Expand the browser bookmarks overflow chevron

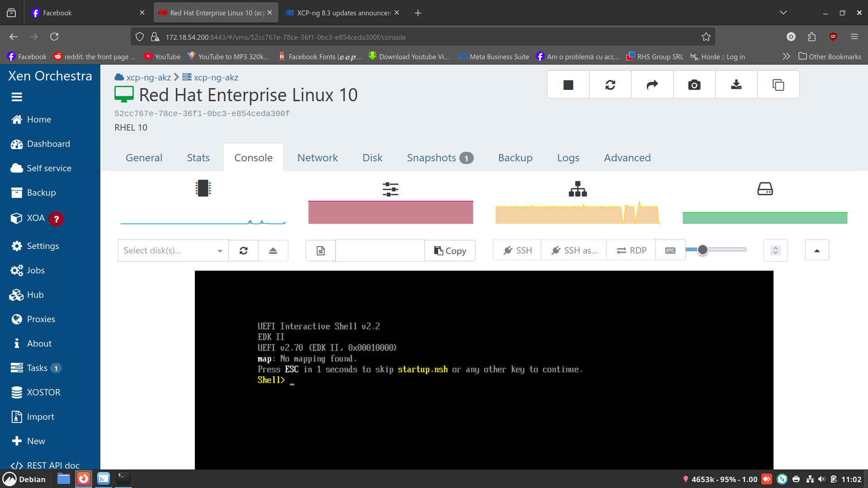(787, 56)
